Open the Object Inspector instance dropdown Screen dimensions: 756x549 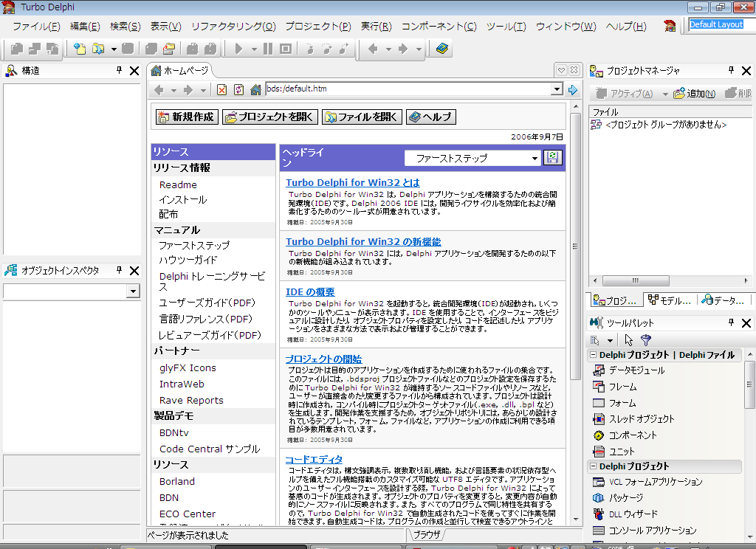point(133,291)
